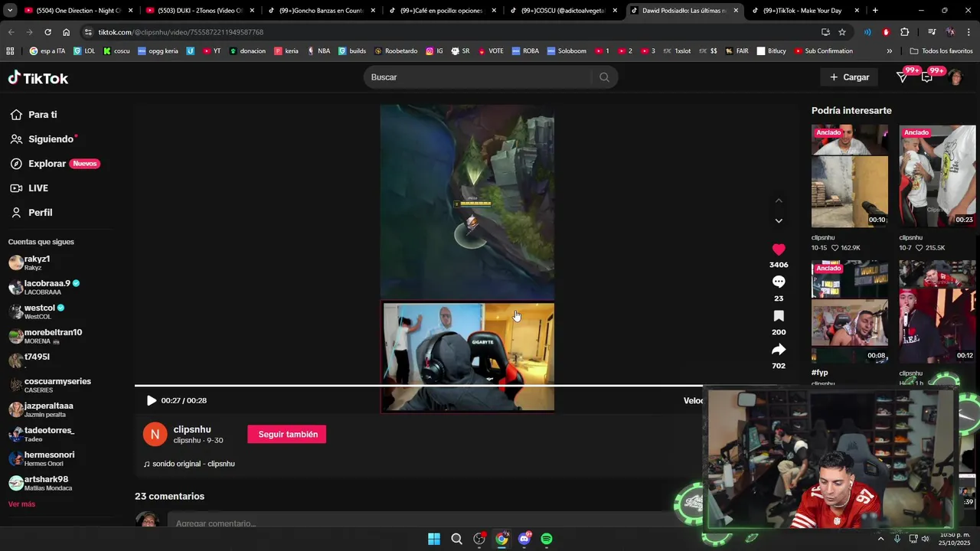The width and height of the screenshot is (980, 551).
Task: Open hermesonori followed account
Action: (41, 458)
